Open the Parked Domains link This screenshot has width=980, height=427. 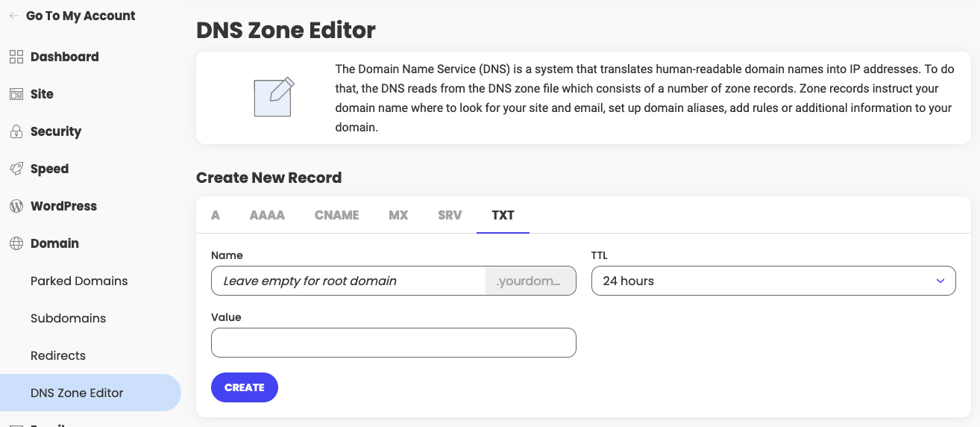[x=79, y=281]
